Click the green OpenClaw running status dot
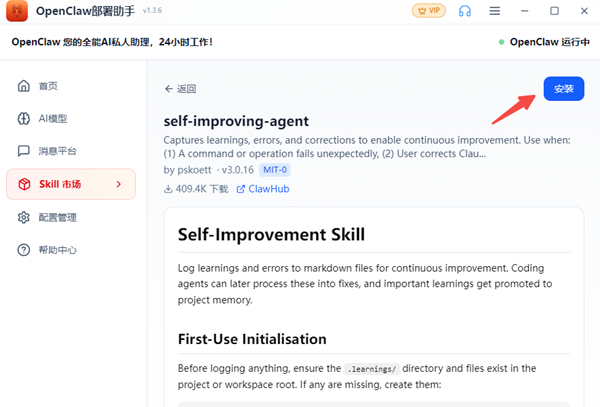The image size is (600, 407). (501, 42)
